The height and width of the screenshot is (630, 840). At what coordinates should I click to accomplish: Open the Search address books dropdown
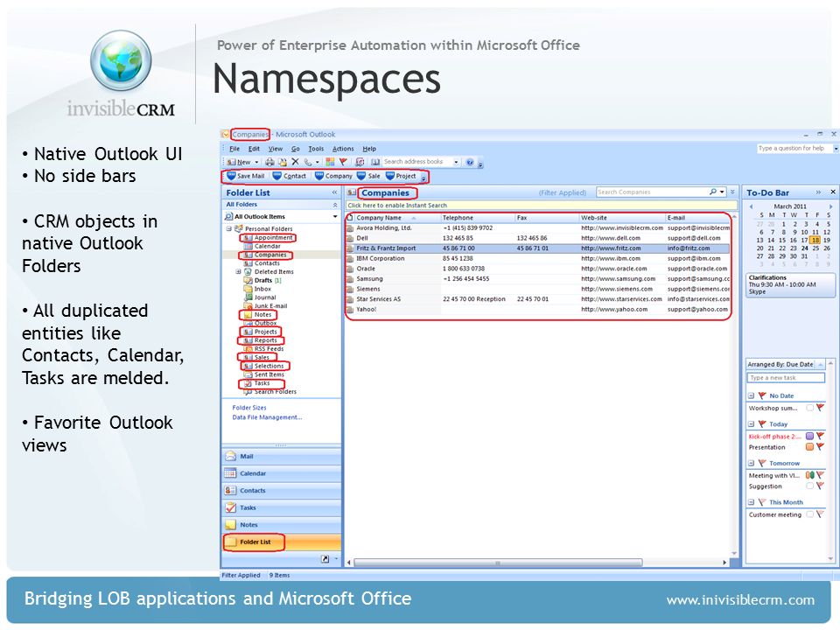(456, 162)
